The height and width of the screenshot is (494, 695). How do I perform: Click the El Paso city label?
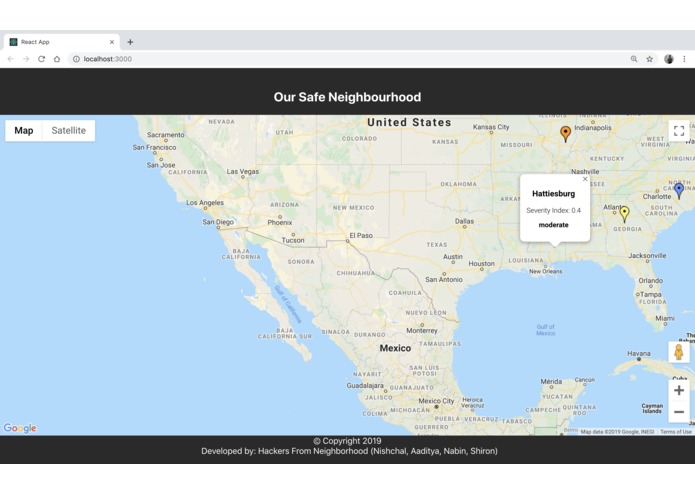click(x=361, y=235)
